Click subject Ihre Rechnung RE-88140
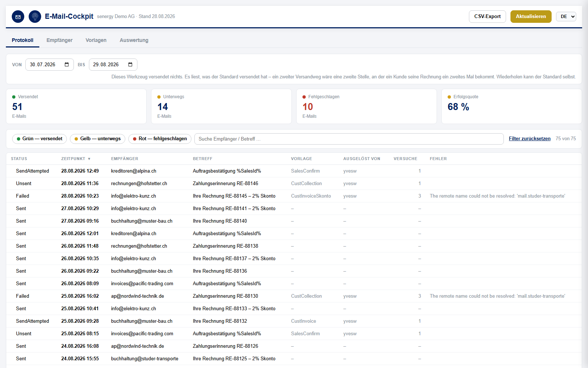Screen dimensions: 588x368 point(220,221)
